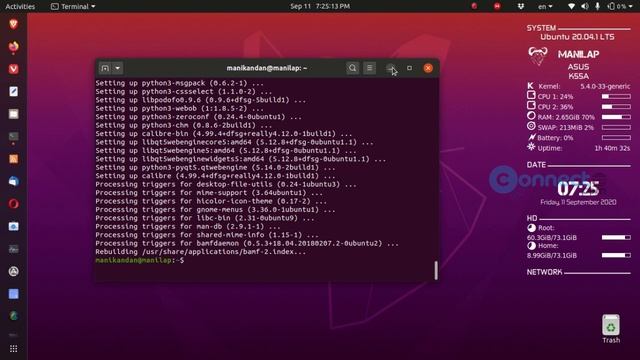This screenshot has height=360, width=640.
Task: Launch Thunderbird mail from the dock
Action: point(13,181)
